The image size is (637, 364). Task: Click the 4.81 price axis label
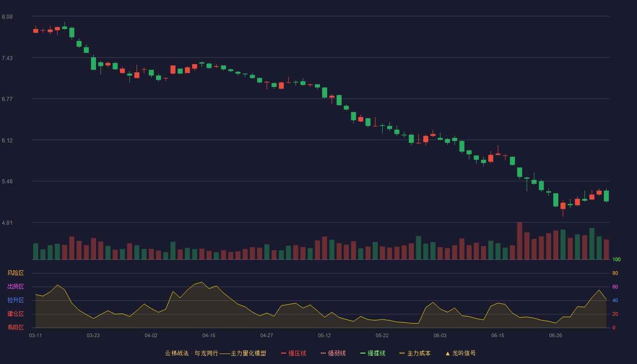7,223
